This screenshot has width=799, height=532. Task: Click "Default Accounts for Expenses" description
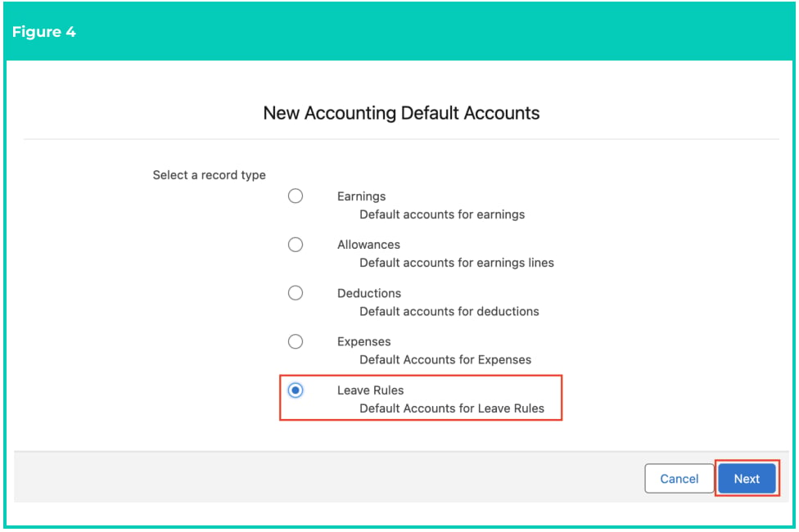445,360
